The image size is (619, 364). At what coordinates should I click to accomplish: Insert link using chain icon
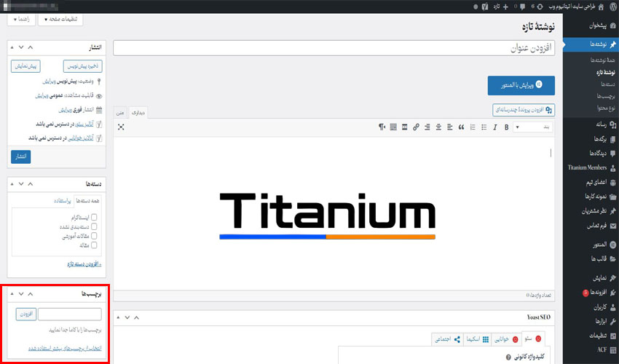click(416, 127)
